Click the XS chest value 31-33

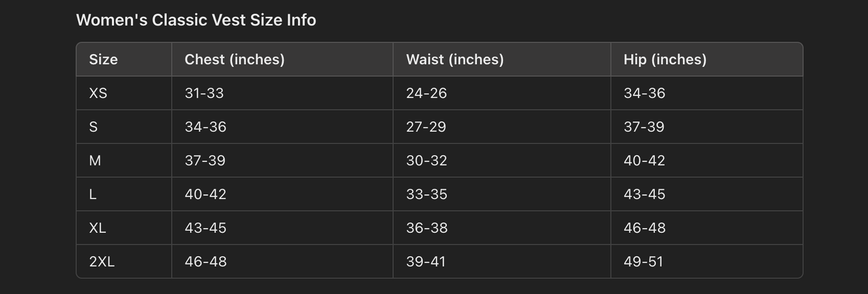click(x=204, y=93)
